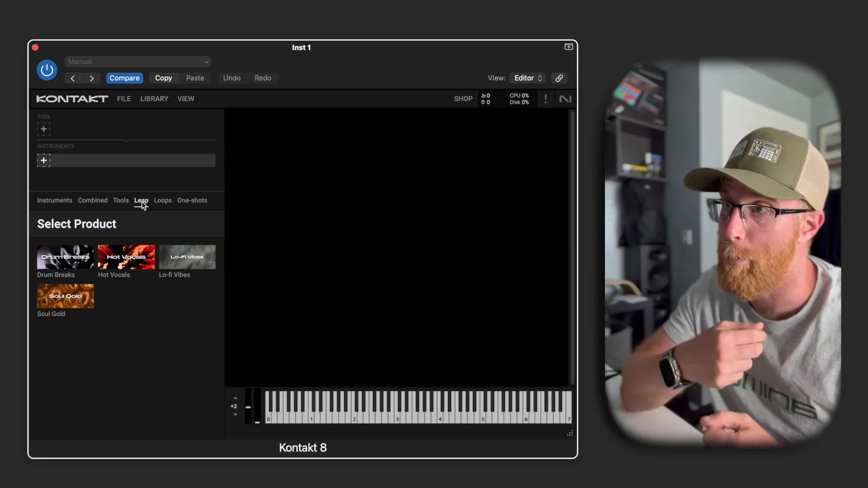This screenshot has height=488, width=868.
Task: Click the Select Product heading
Action: point(77,224)
